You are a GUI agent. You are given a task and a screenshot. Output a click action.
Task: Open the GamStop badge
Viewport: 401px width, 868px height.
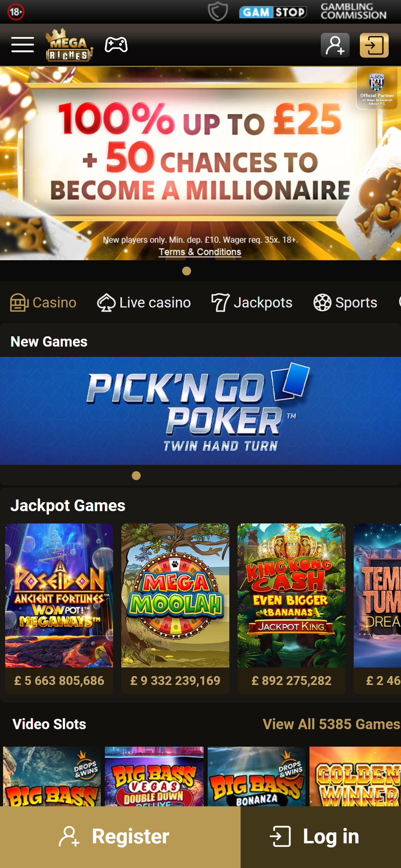pyautogui.click(x=273, y=12)
